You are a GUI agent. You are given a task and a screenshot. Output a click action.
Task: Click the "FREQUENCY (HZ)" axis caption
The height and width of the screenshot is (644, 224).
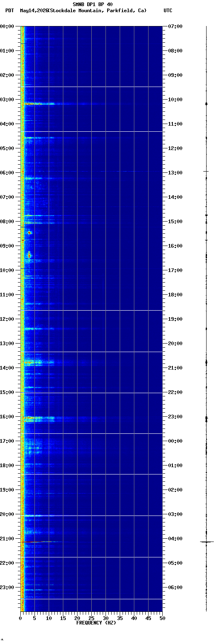[96, 623]
